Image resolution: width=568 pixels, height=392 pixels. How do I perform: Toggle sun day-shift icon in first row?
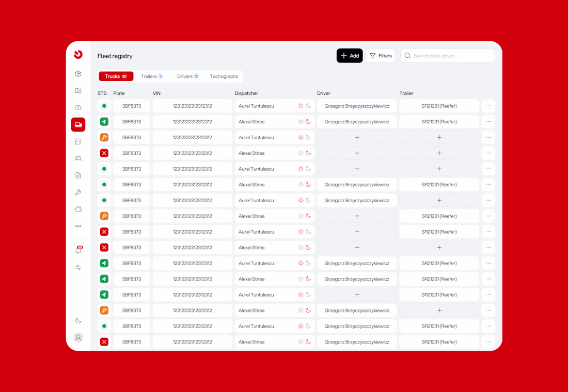pos(301,106)
